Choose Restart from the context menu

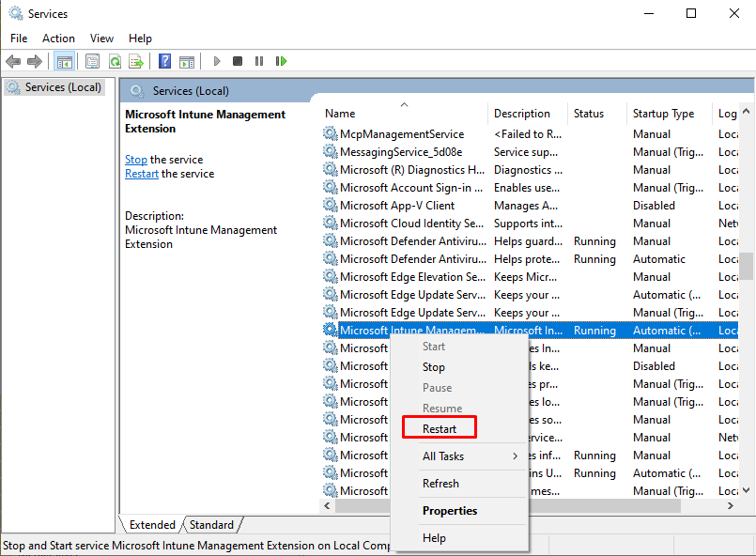[x=459, y=428]
